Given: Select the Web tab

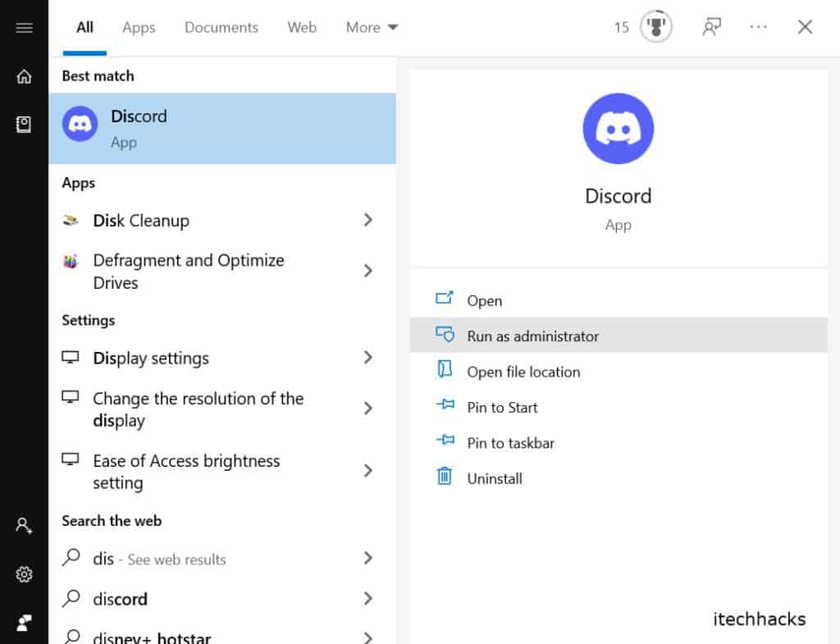Looking at the screenshot, I should point(302,27).
